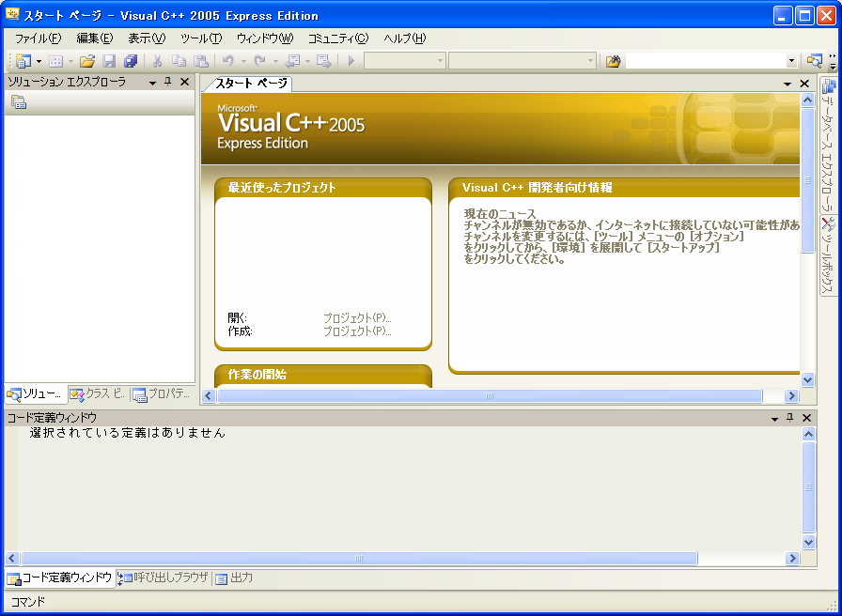Click the Save All icon
The height and width of the screenshot is (616, 842).
pyautogui.click(x=132, y=60)
